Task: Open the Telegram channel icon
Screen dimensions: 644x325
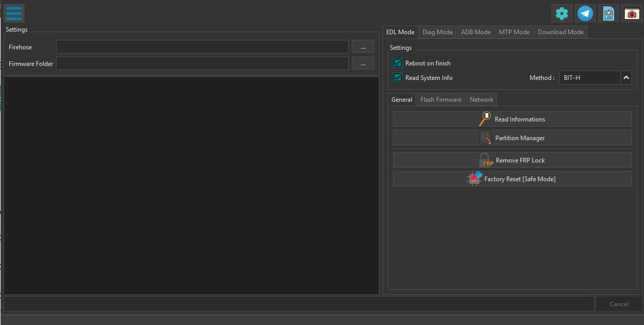Action: coord(586,13)
